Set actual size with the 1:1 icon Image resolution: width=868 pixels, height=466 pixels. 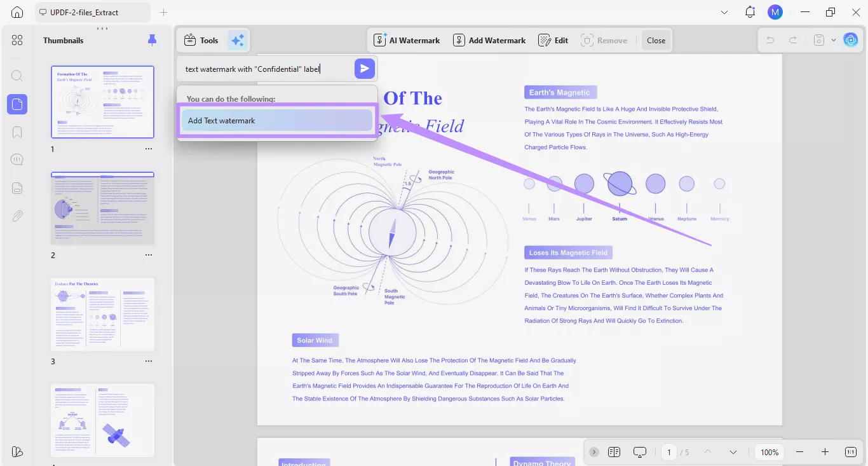coord(851,452)
